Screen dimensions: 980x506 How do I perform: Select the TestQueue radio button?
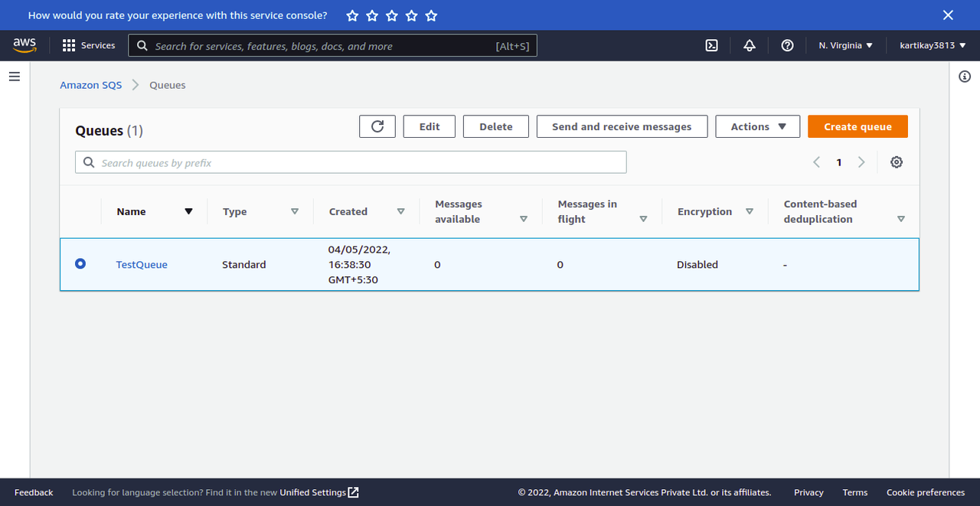(80, 264)
